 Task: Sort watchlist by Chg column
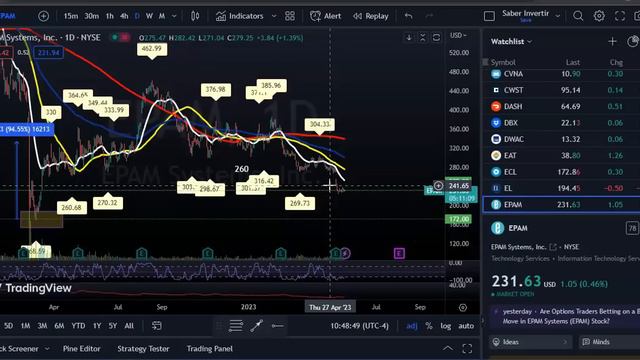[x=616, y=62]
